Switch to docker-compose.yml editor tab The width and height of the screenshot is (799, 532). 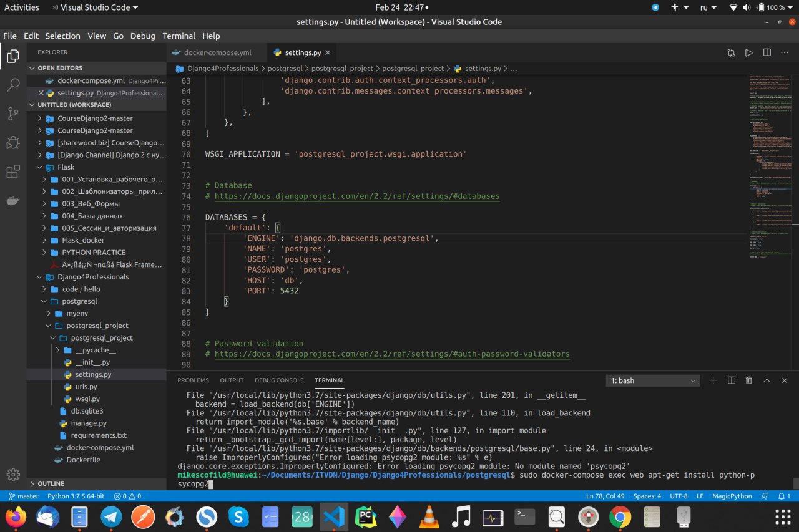tap(217, 53)
